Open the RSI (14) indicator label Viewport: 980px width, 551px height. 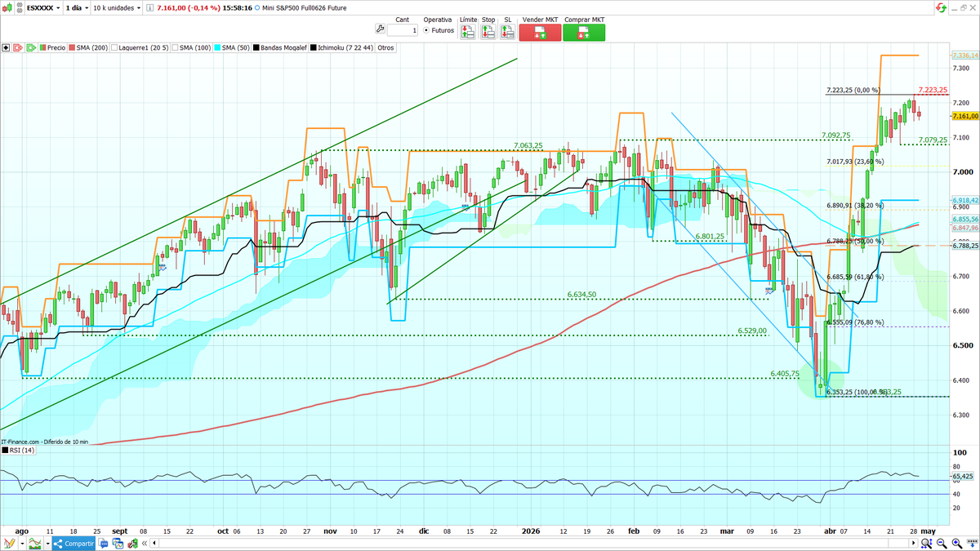coord(16,450)
